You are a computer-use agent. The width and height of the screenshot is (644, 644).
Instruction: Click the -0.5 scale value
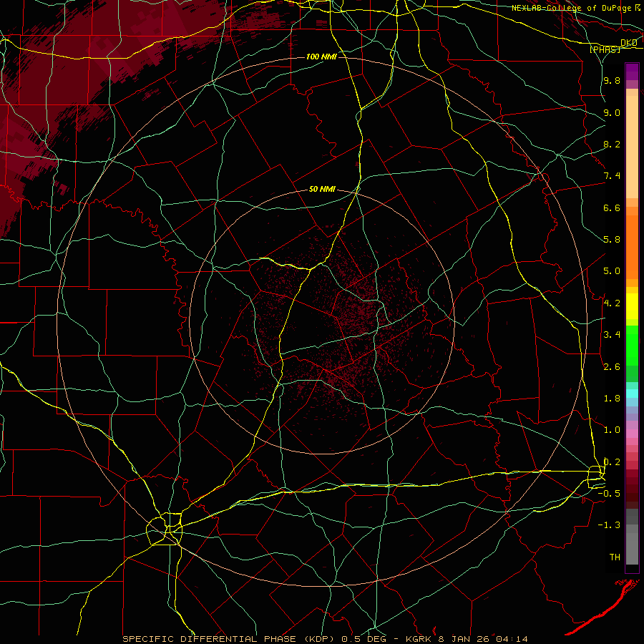point(609,494)
